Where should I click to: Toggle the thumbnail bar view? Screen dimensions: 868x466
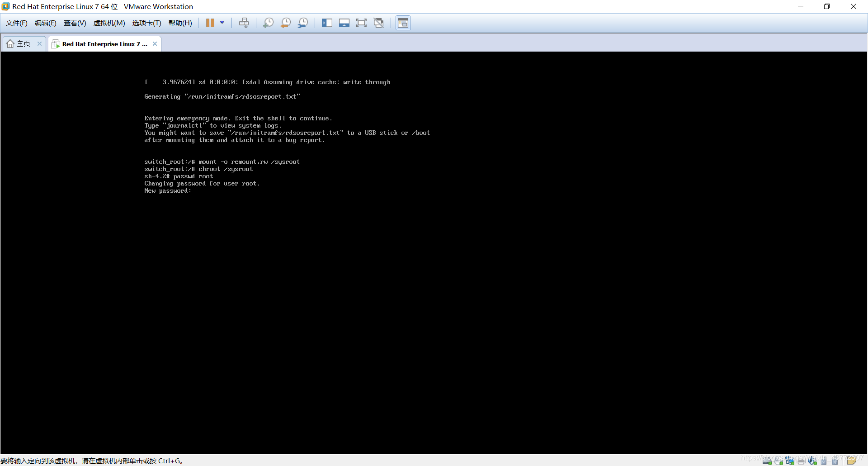344,23
